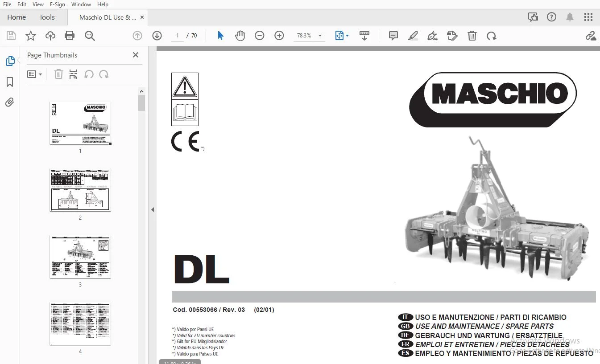Switch to the Home tab
The image size is (600, 364).
(x=17, y=17)
